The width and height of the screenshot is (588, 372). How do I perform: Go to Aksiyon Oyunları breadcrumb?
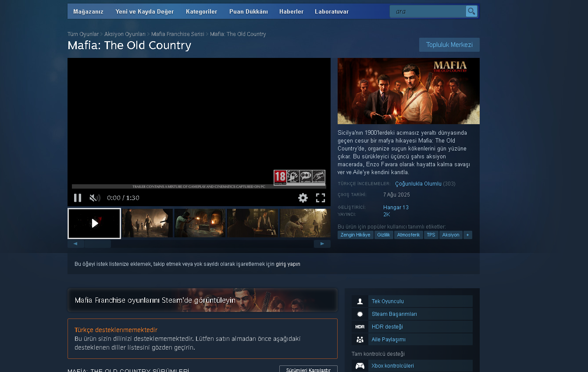(x=125, y=34)
